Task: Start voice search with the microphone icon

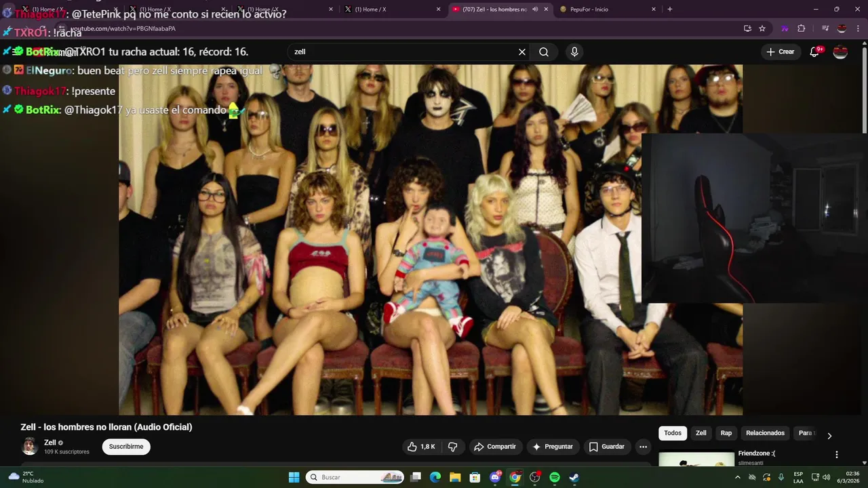Action: coord(574,52)
